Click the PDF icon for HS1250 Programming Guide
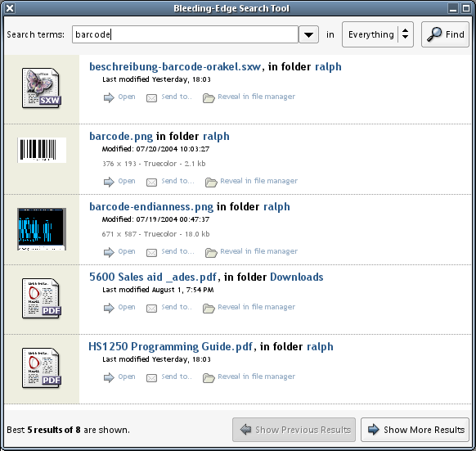 [x=41, y=368]
